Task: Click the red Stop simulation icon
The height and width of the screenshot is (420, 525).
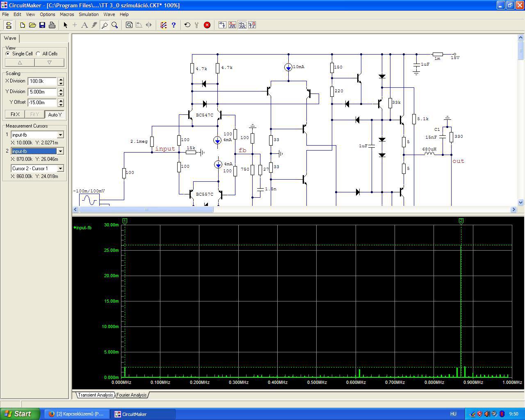Action: pyautogui.click(x=207, y=25)
